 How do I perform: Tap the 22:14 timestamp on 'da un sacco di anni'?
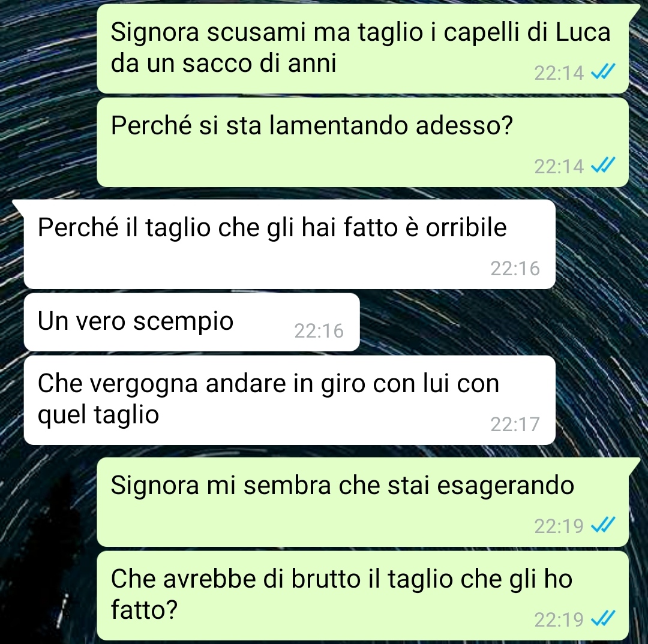click(559, 73)
